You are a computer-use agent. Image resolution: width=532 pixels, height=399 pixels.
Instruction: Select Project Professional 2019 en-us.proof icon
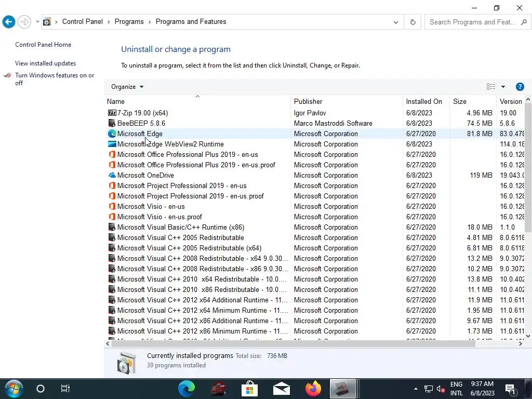coord(112,196)
